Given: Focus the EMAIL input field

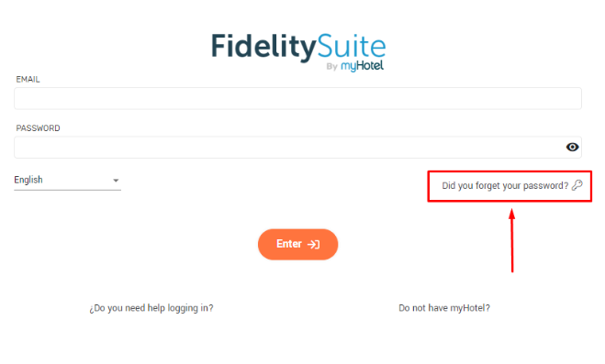Looking at the screenshot, I should [297, 98].
